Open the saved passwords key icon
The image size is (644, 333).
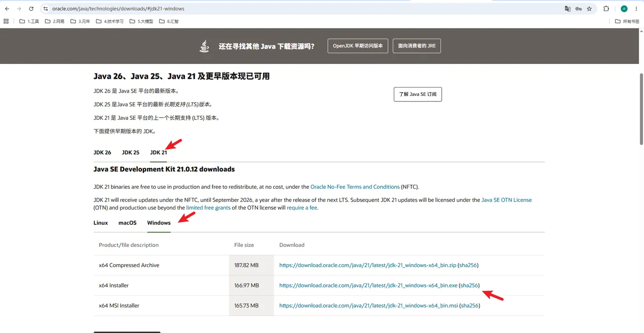tap(579, 9)
